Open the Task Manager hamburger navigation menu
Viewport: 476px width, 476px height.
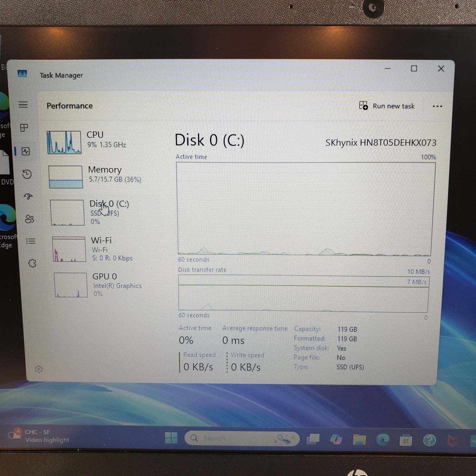[x=23, y=104]
